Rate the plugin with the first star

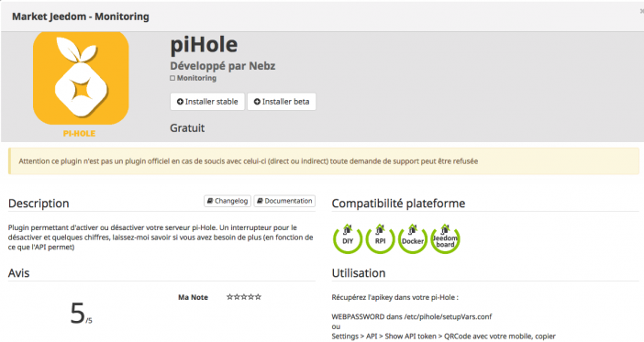[230, 297]
